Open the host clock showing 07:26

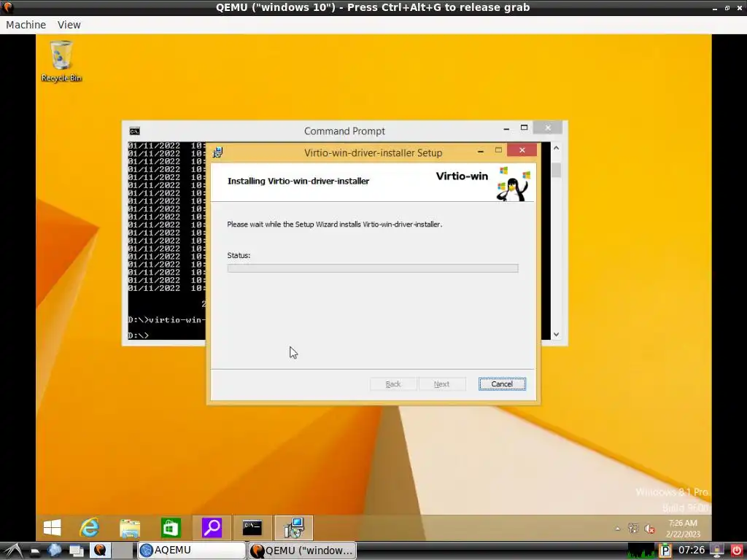click(692, 551)
